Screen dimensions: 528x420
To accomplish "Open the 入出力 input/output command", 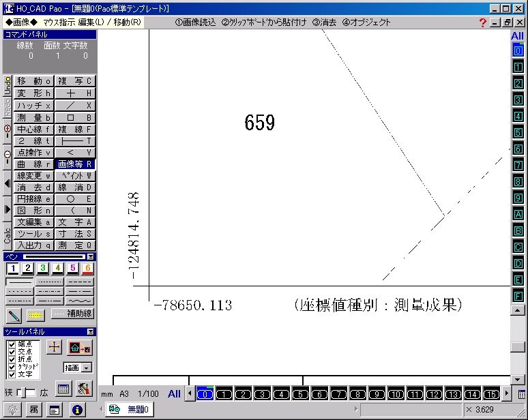I will pyautogui.click(x=33, y=245).
